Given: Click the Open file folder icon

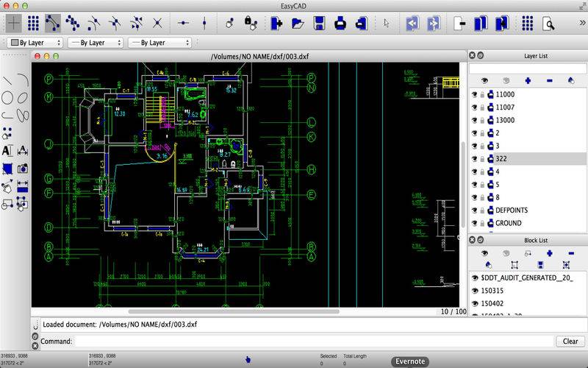Looking at the screenshot, I should pyautogui.click(x=298, y=23).
